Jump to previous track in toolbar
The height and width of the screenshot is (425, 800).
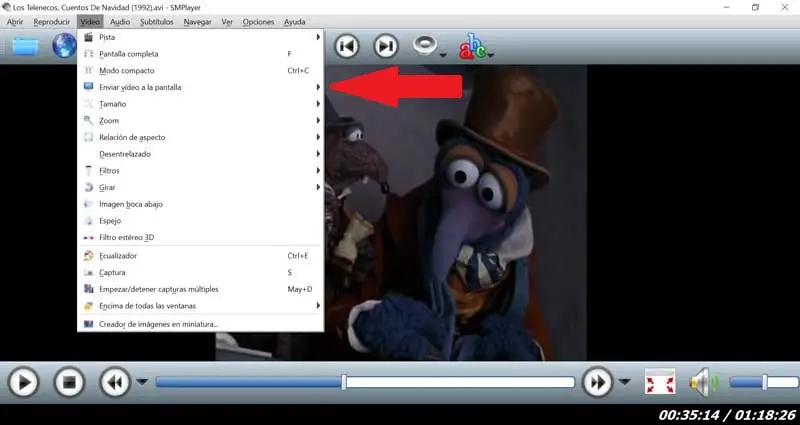(347, 46)
